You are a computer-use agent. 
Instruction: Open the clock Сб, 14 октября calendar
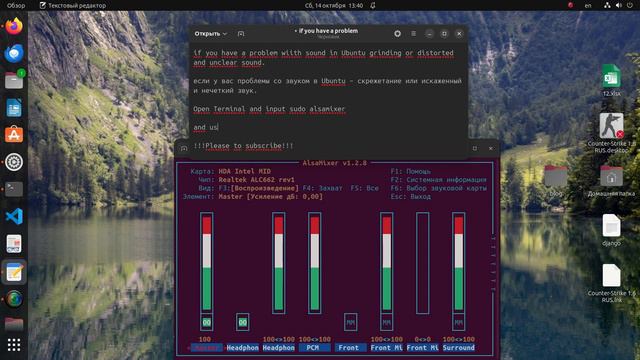point(334,5)
